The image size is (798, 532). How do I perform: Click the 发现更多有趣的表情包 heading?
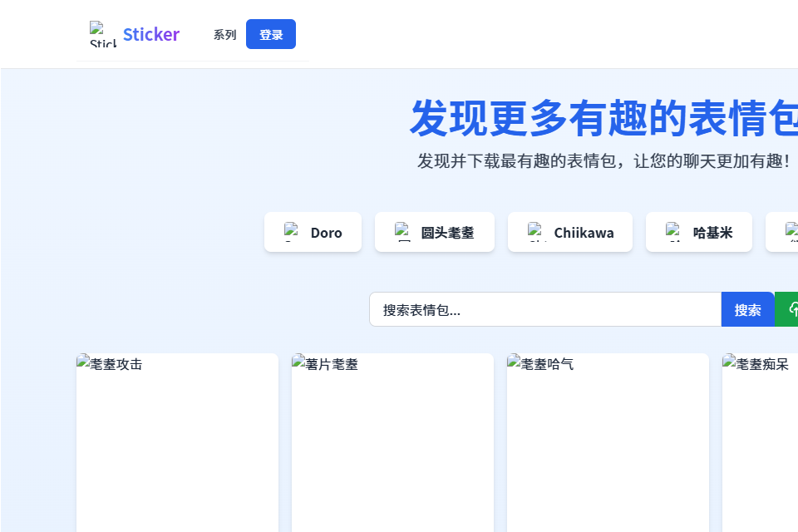click(x=603, y=118)
